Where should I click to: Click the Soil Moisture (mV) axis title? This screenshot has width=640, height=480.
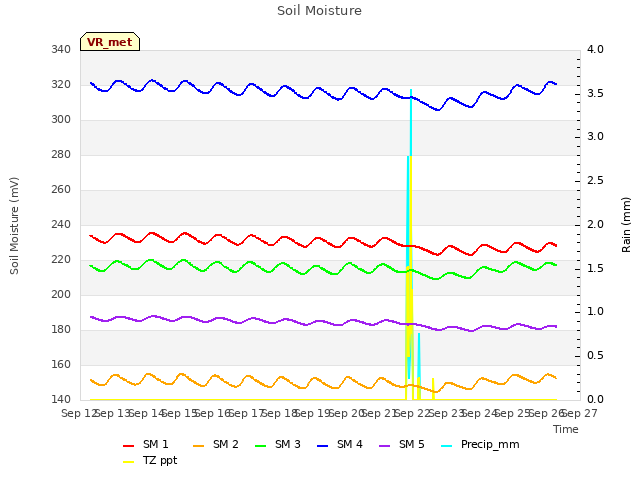click(x=14, y=225)
